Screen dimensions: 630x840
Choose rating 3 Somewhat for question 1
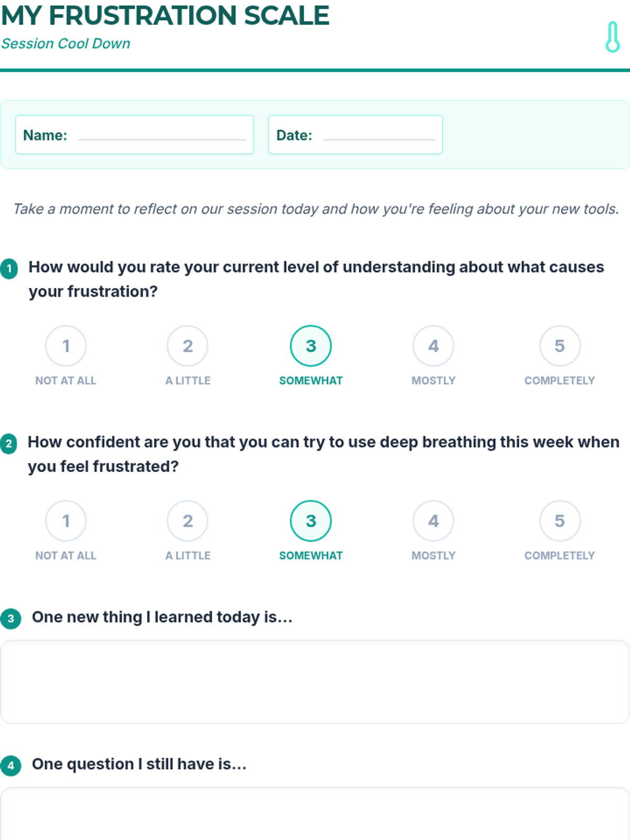[311, 346]
